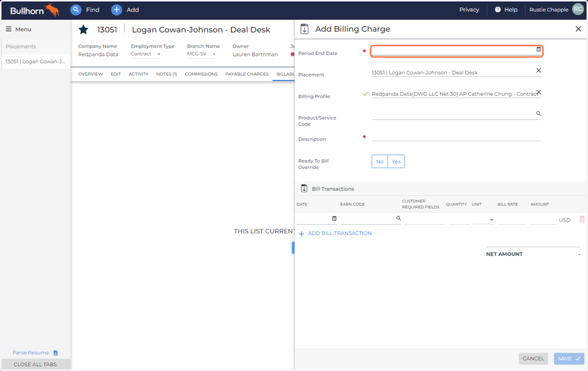Click the Earn Code search icon
This screenshot has width=588, height=371.
click(399, 219)
